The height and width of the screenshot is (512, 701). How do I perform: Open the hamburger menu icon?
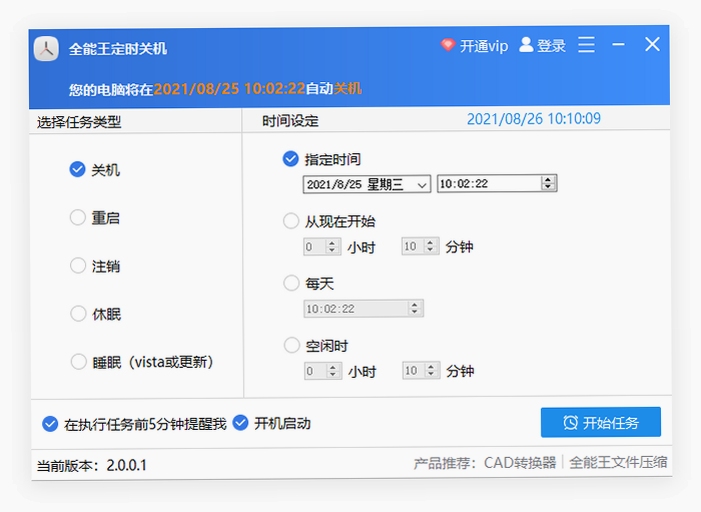coord(586,45)
